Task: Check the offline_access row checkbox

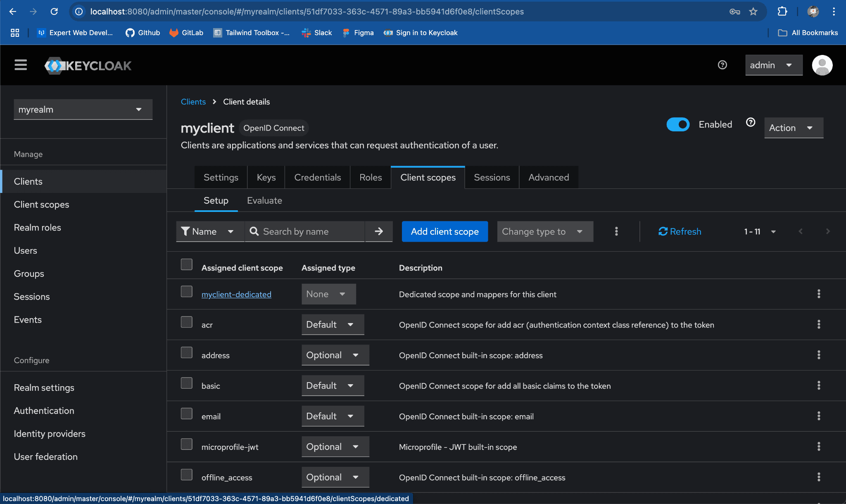Action: (x=187, y=475)
